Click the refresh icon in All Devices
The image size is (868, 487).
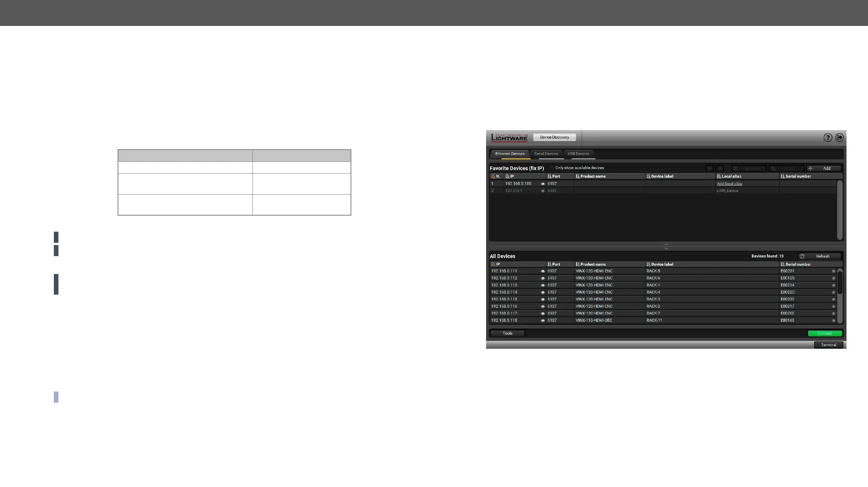[802, 256]
